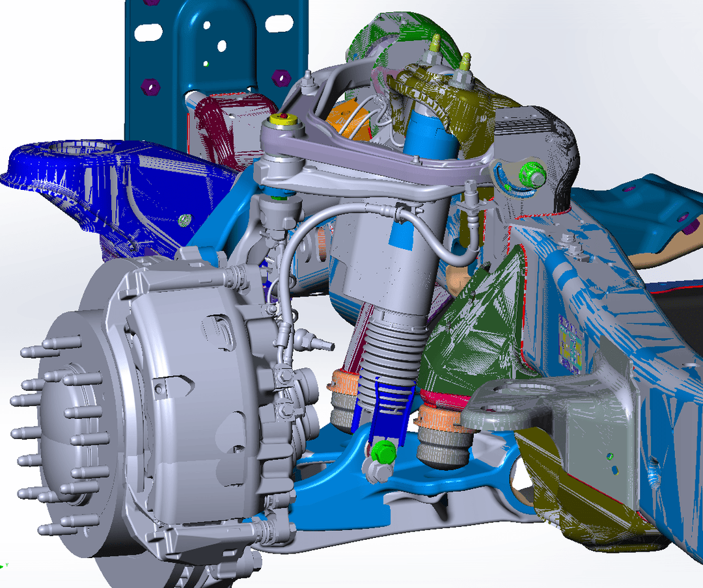Click the green lower shock mount bolt

[x=385, y=449]
